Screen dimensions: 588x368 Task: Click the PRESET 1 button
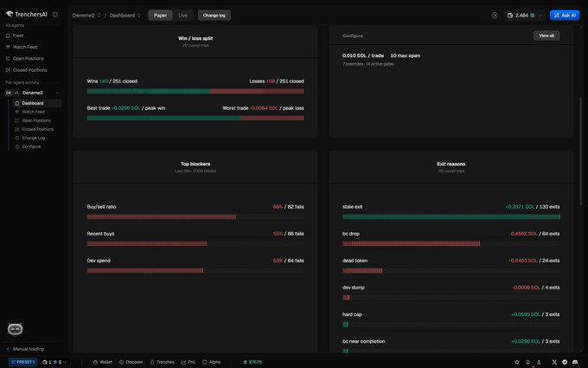click(x=22, y=362)
